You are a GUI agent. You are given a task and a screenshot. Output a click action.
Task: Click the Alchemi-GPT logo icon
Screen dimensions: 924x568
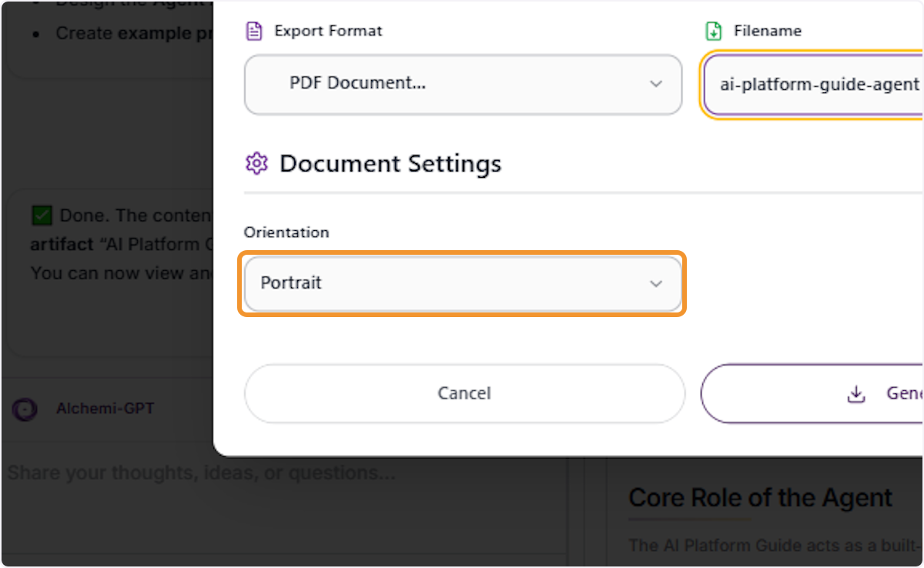(x=25, y=409)
